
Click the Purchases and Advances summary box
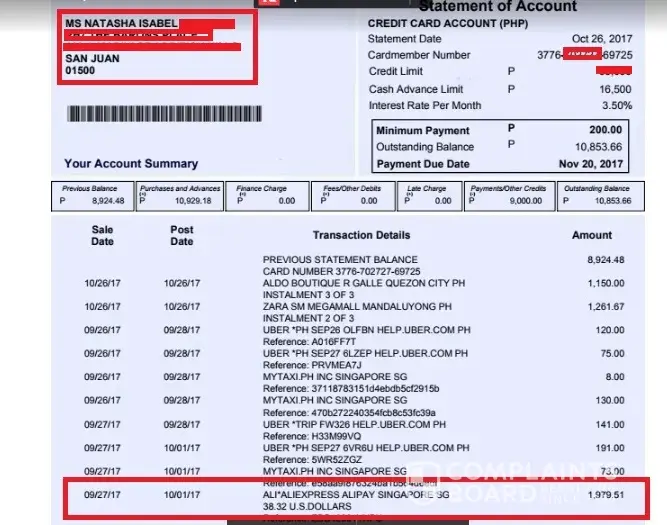point(180,196)
